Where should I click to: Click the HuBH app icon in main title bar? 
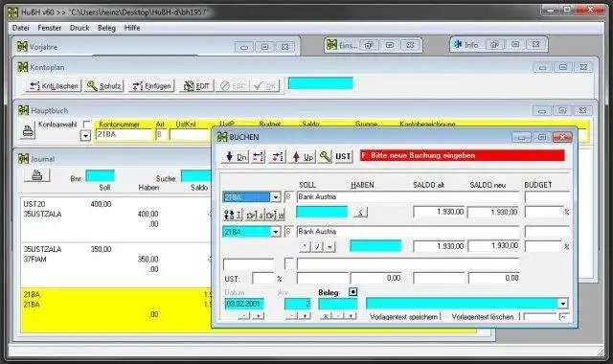click(x=12, y=12)
